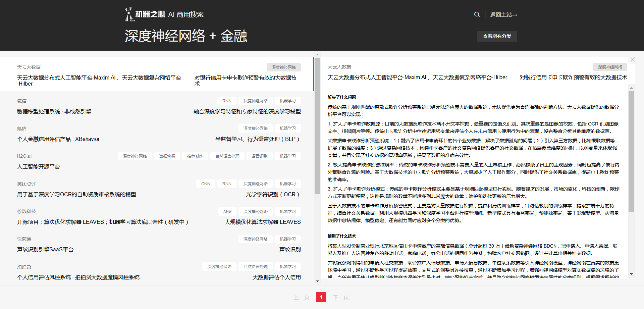Open 用于基于深度学习OCR的自助资质审核系统的模型 entry
This screenshot has height=309, width=644.
coord(76,194)
